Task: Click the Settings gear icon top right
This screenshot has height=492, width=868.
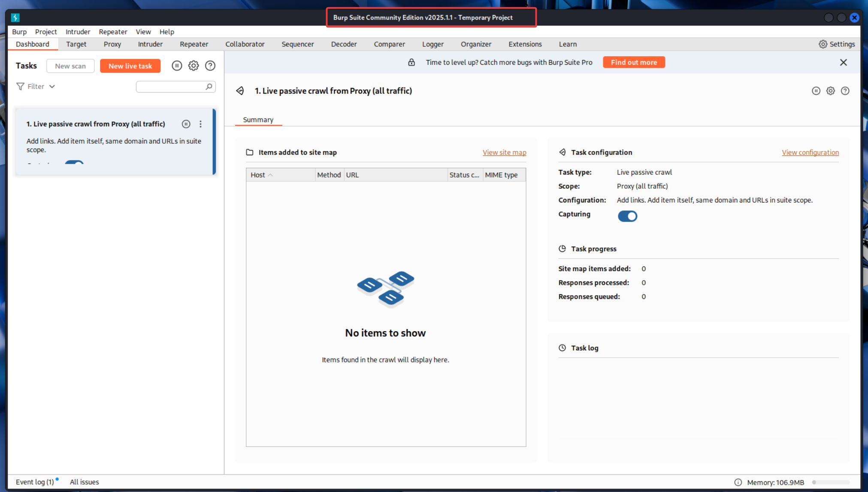Action: [x=823, y=44]
